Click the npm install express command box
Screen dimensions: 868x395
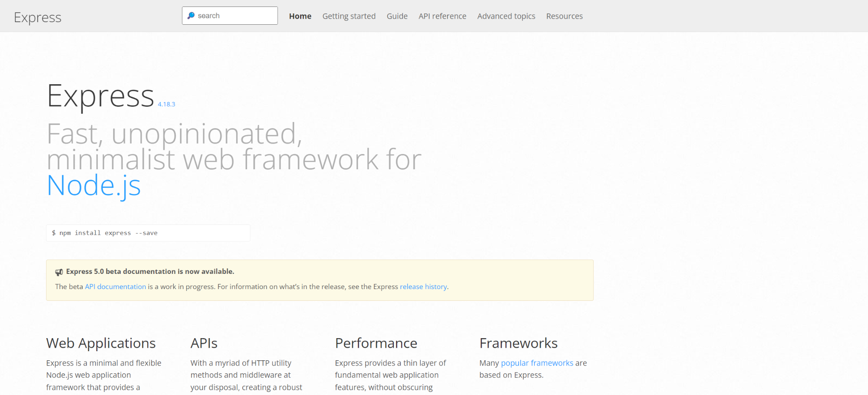[x=148, y=233]
